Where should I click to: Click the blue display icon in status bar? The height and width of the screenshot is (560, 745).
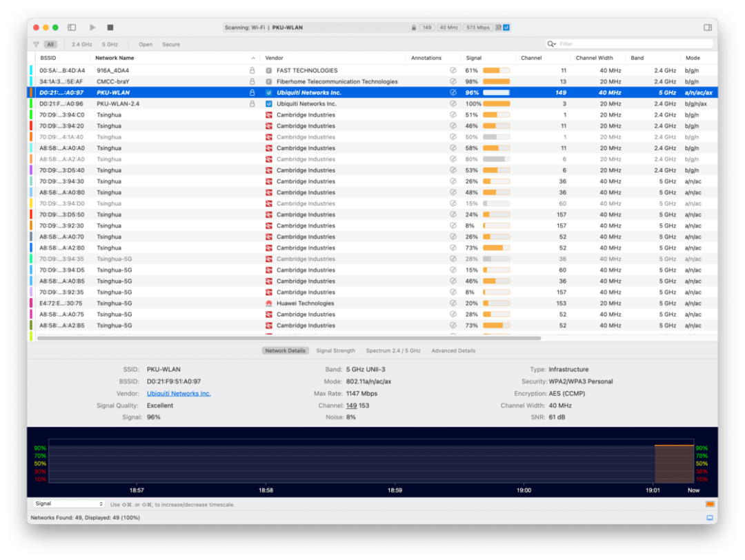709,517
